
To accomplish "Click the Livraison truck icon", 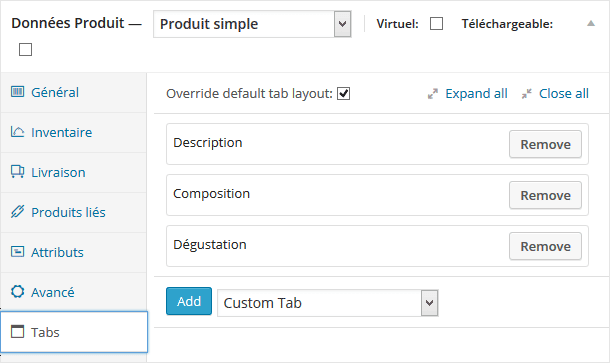I will tap(17, 172).
